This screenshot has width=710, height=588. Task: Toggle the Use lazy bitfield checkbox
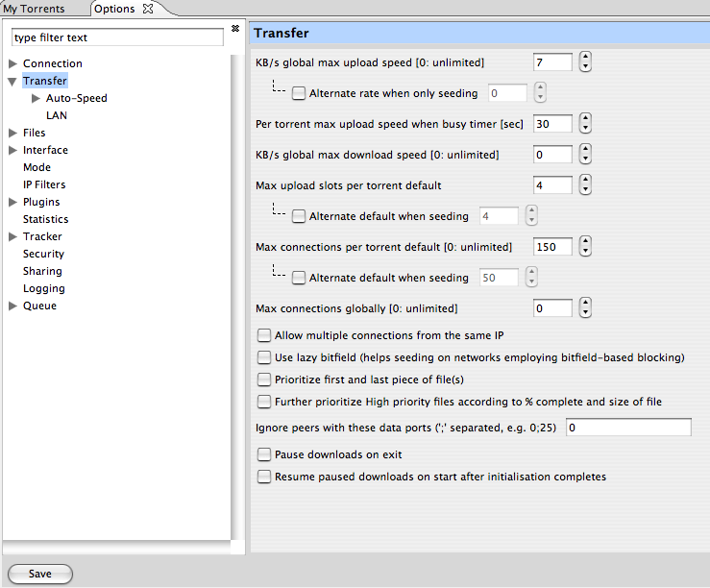tap(264, 357)
